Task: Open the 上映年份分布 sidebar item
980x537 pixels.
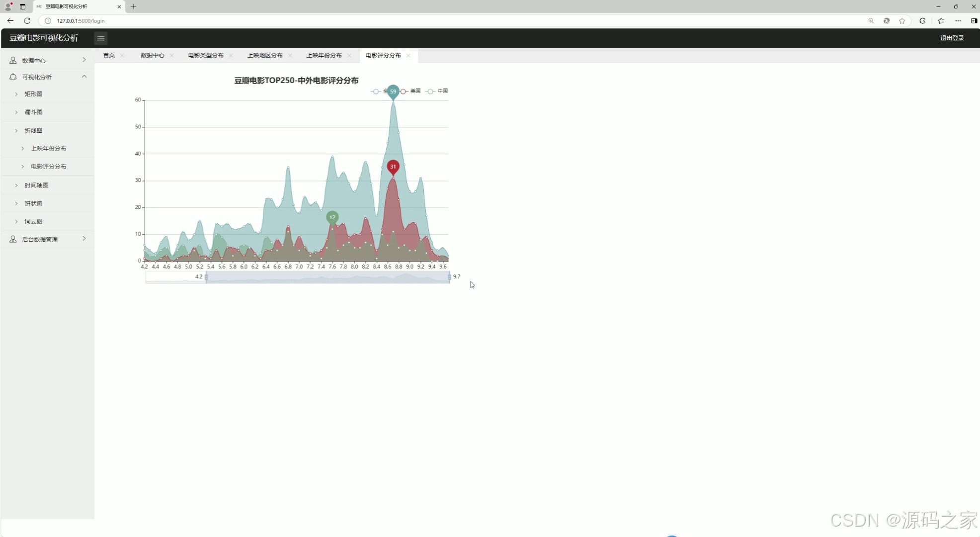Action: tap(49, 148)
